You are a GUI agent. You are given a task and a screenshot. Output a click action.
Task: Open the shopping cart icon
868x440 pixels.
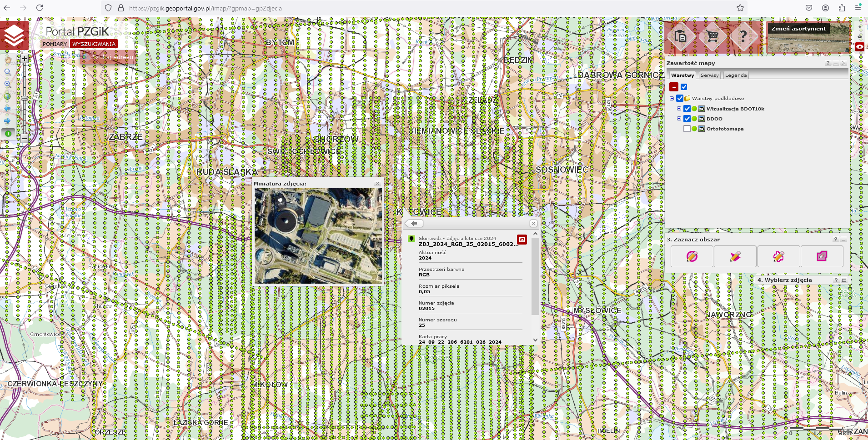[x=712, y=36]
